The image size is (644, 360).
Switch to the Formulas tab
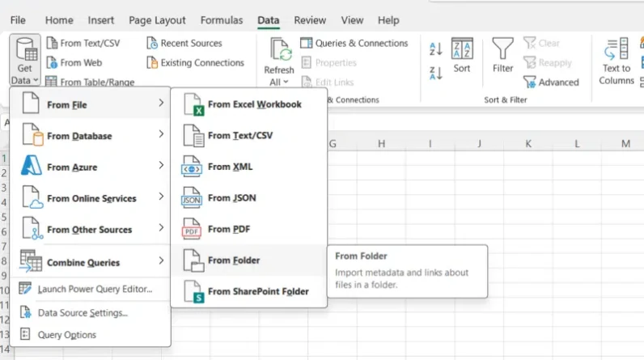pos(222,20)
